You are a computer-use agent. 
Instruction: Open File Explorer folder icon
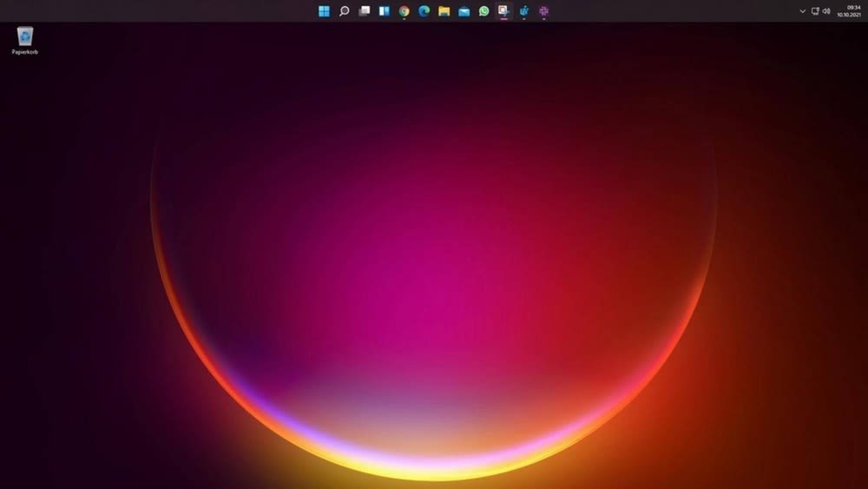point(444,11)
